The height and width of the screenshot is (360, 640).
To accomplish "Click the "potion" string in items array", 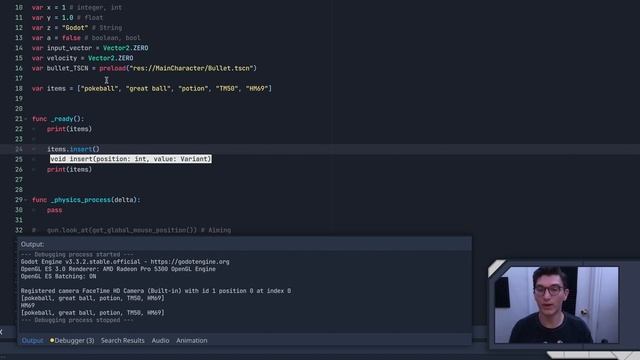I will (x=193, y=88).
